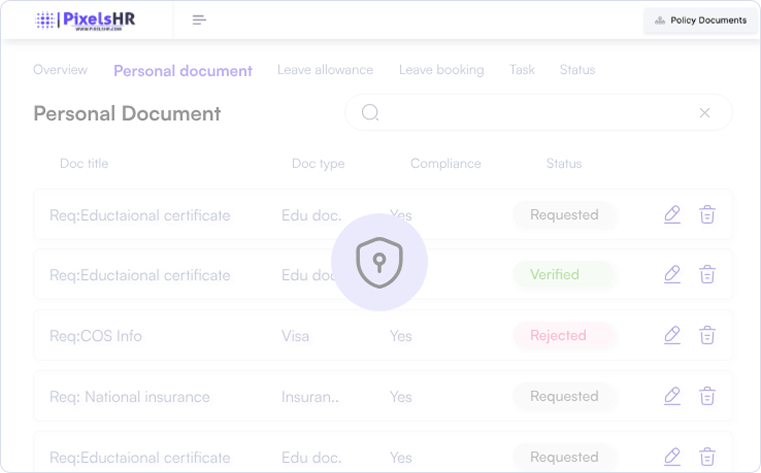Edit the first Requested Educational certificate row
Screen dimensions: 761x473
tap(672, 214)
